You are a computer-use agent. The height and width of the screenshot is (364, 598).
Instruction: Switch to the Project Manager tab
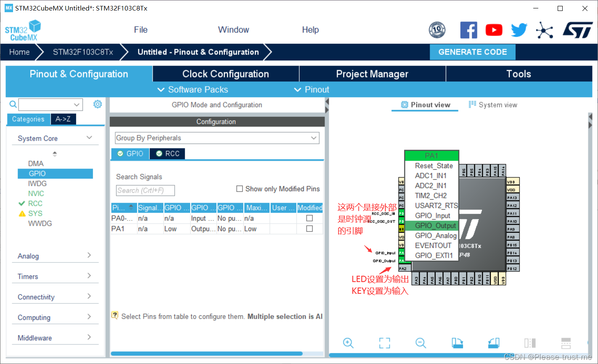click(372, 74)
